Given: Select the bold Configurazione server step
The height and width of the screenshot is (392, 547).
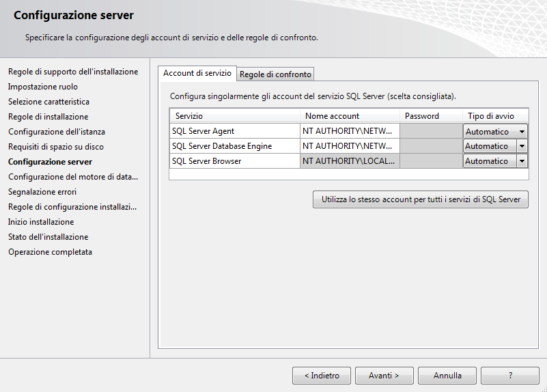Looking at the screenshot, I should [x=51, y=161].
